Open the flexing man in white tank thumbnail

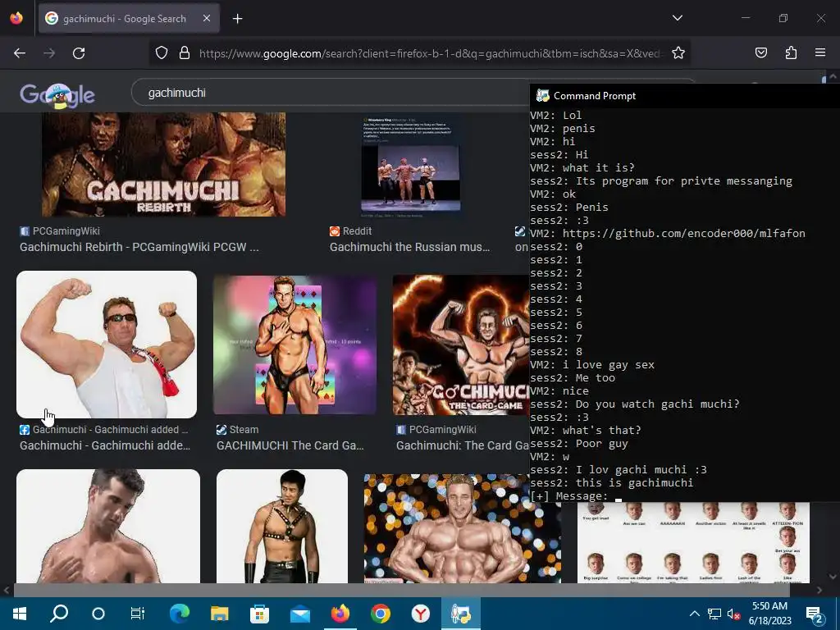(x=107, y=344)
